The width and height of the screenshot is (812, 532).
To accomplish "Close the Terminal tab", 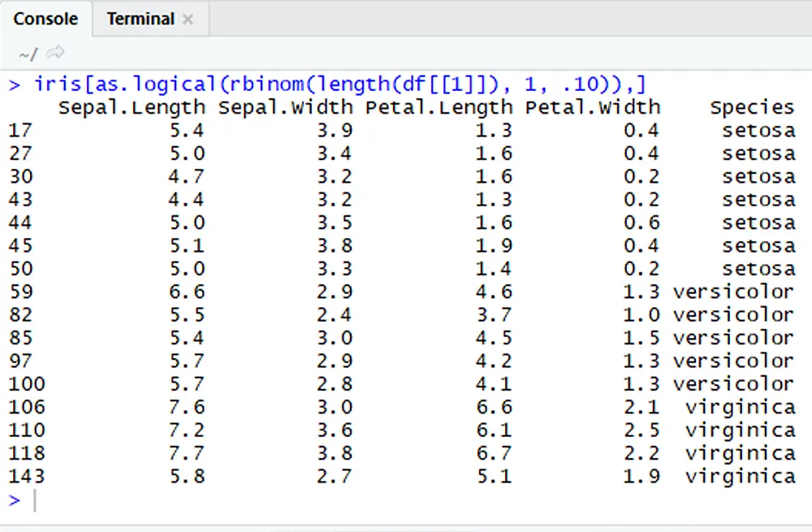I will pos(188,19).
